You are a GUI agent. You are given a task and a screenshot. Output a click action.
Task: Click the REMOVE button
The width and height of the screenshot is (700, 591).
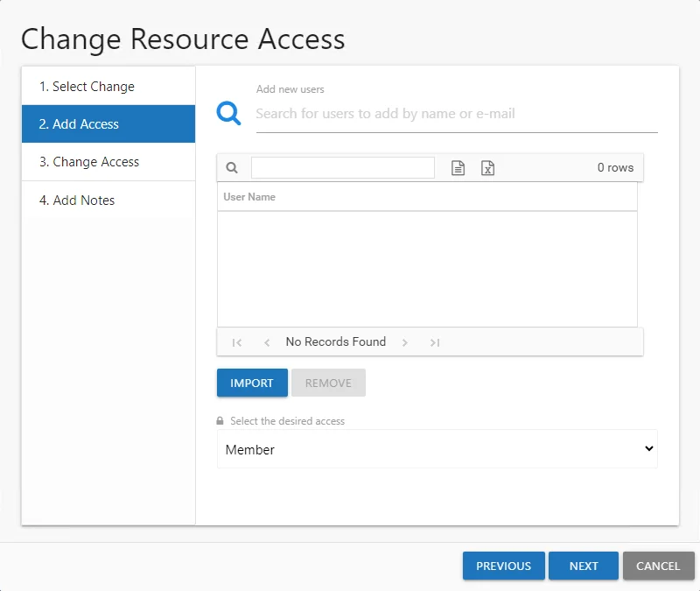click(x=329, y=383)
